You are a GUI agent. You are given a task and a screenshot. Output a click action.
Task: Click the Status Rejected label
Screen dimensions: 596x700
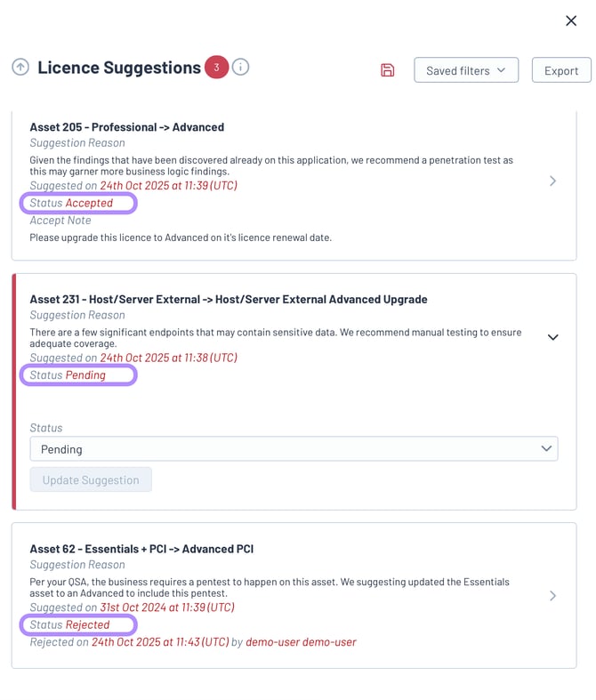coord(77,625)
